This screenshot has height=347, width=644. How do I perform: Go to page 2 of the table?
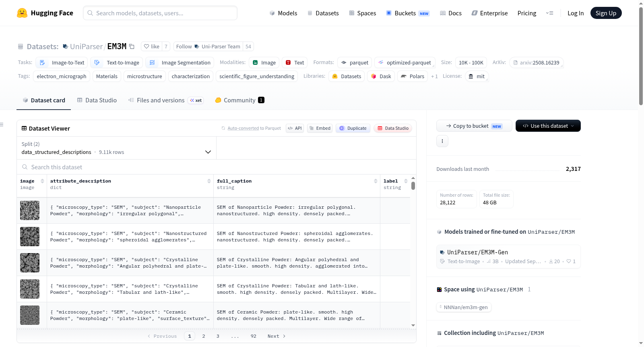click(204, 336)
